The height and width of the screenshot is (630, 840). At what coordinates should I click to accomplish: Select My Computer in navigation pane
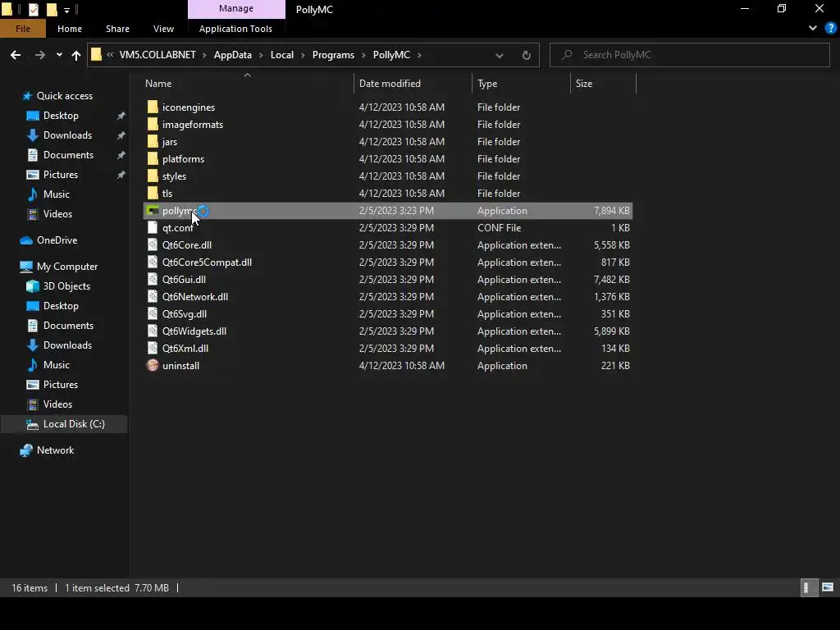point(67,267)
